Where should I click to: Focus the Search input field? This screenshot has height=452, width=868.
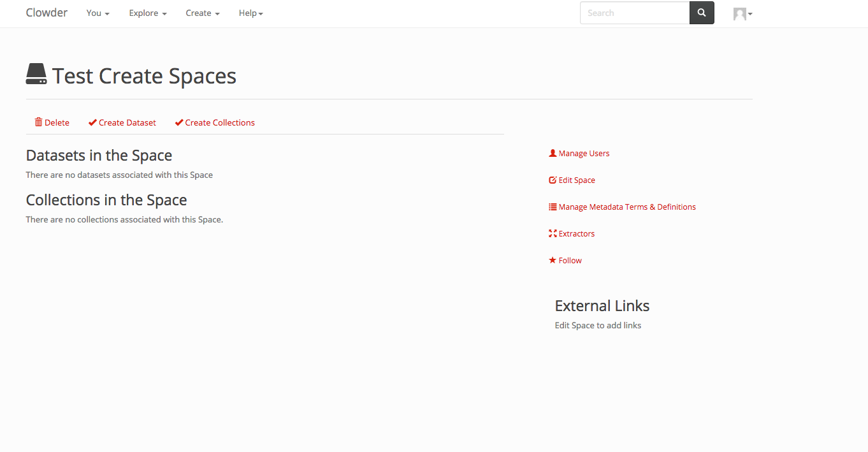tap(634, 13)
